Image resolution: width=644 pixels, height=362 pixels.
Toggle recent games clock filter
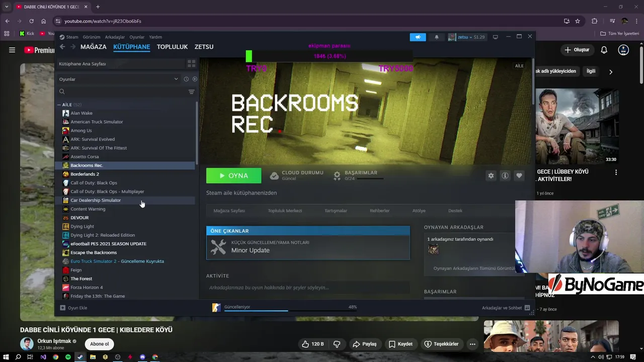click(x=186, y=79)
